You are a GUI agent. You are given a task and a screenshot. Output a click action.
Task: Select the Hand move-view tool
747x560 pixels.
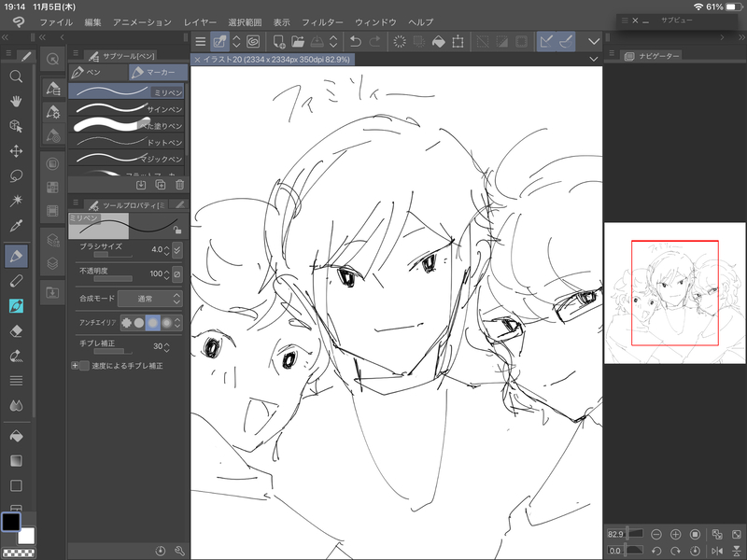pos(16,101)
